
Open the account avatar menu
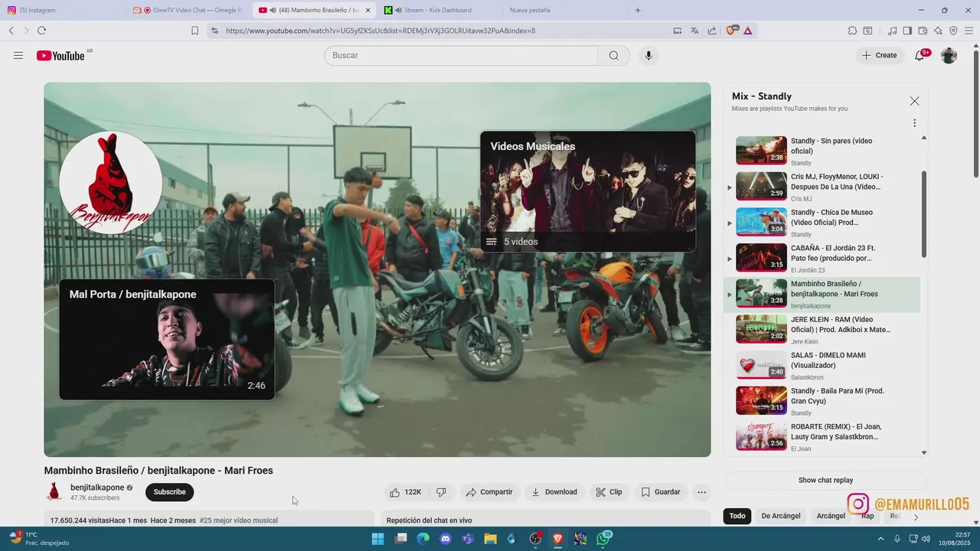(x=949, y=55)
